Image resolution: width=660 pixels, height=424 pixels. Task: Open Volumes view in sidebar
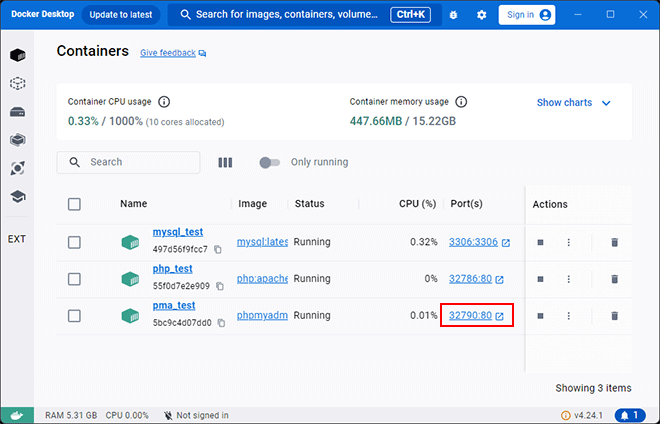(18, 112)
